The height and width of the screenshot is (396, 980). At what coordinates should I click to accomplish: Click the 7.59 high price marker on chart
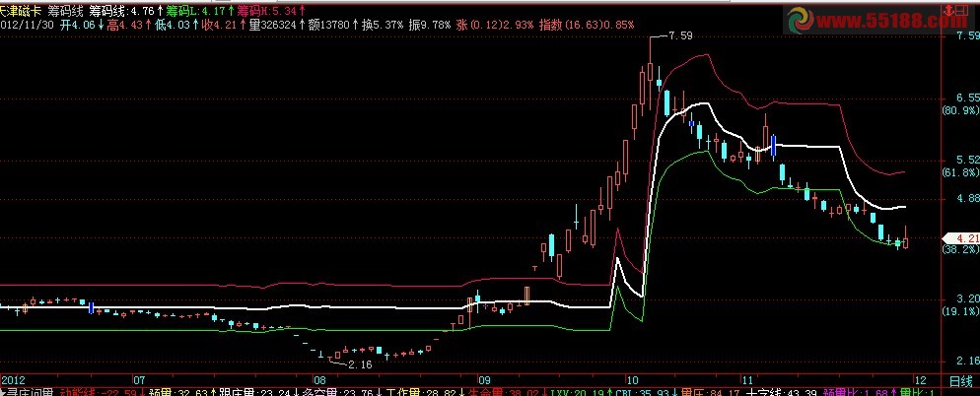pyautogui.click(x=680, y=36)
